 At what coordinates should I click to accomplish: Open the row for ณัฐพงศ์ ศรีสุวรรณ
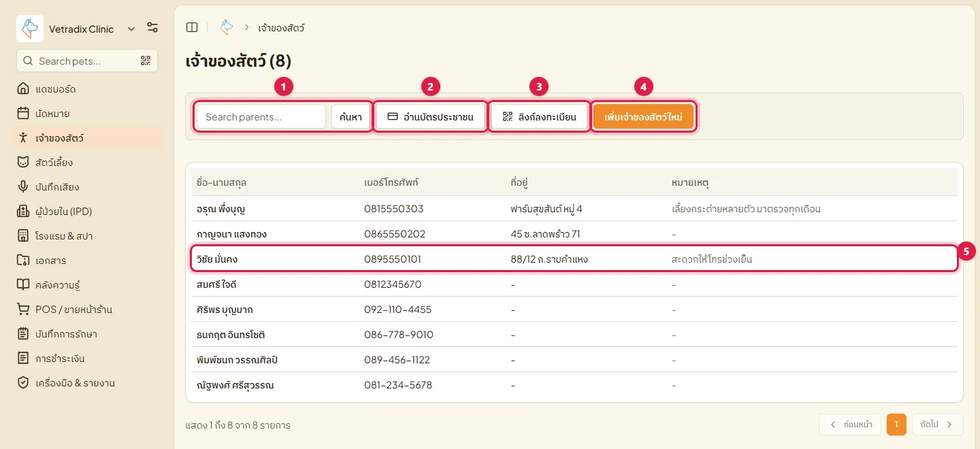coord(574,385)
